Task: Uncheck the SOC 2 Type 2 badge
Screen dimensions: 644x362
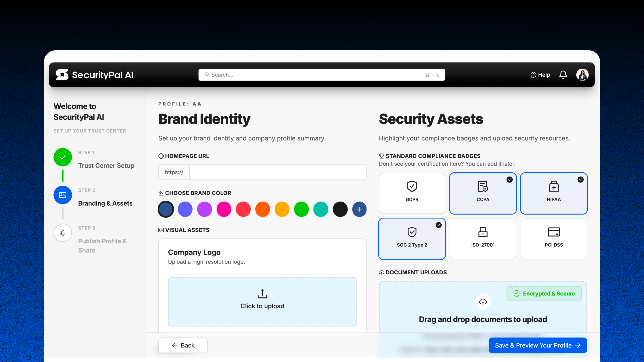Action: pyautogui.click(x=412, y=239)
